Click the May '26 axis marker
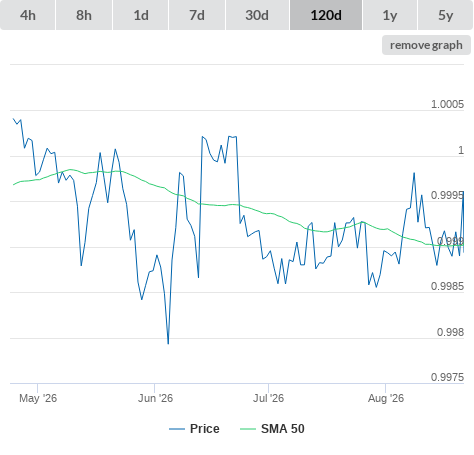 (x=38, y=398)
